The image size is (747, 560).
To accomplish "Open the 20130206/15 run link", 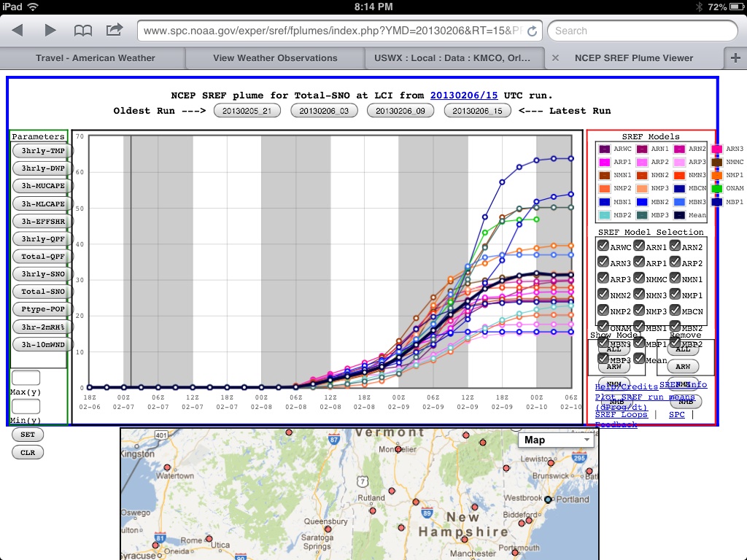I will pos(465,96).
